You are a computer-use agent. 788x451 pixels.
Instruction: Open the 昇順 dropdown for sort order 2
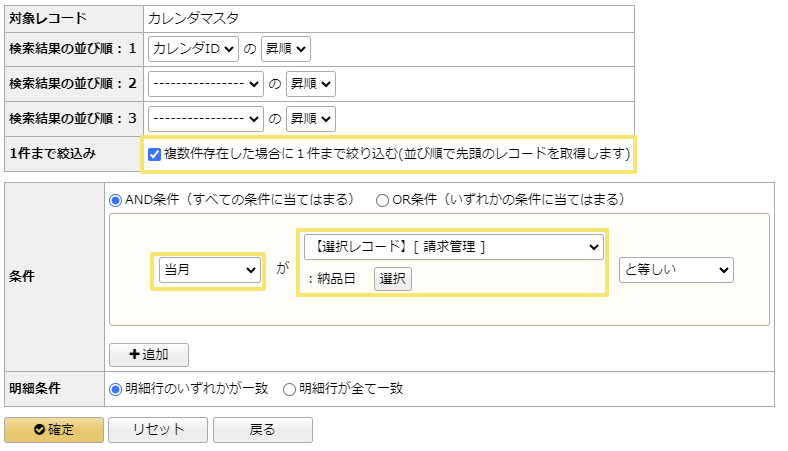click(x=311, y=85)
